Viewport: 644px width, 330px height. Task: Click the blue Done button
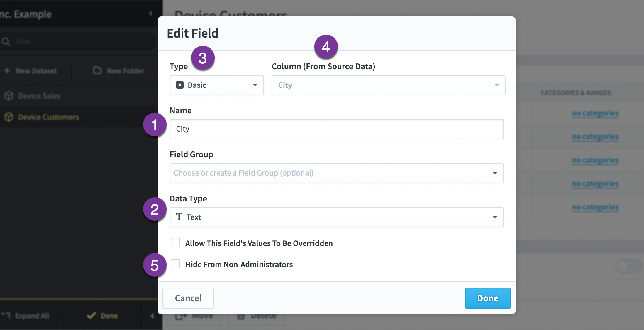click(488, 298)
